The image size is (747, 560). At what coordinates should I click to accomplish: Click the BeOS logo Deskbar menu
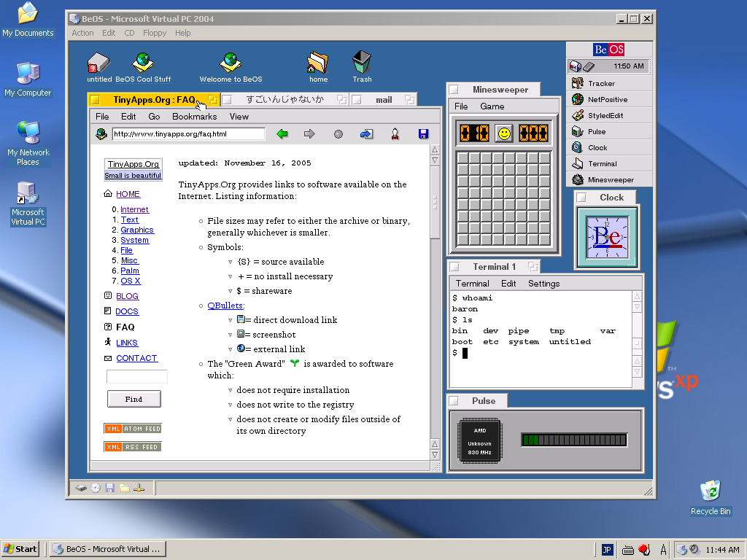pos(609,50)
